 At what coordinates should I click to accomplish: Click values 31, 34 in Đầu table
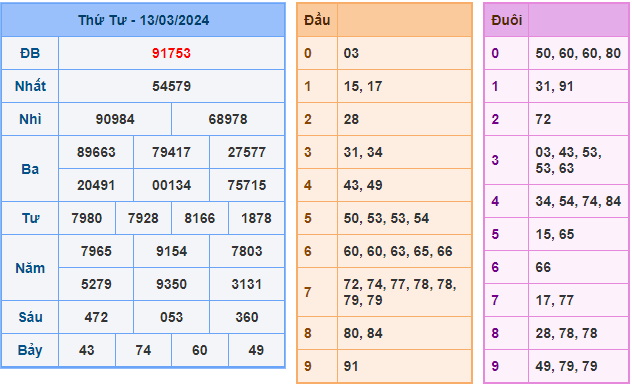point(363,152)
